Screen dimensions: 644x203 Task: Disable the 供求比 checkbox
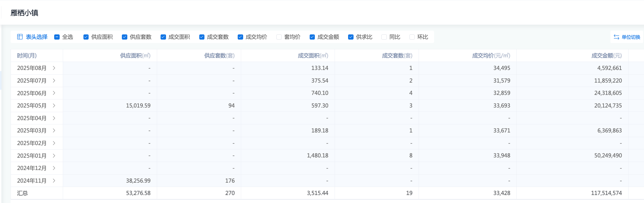(x=351, y=37)
